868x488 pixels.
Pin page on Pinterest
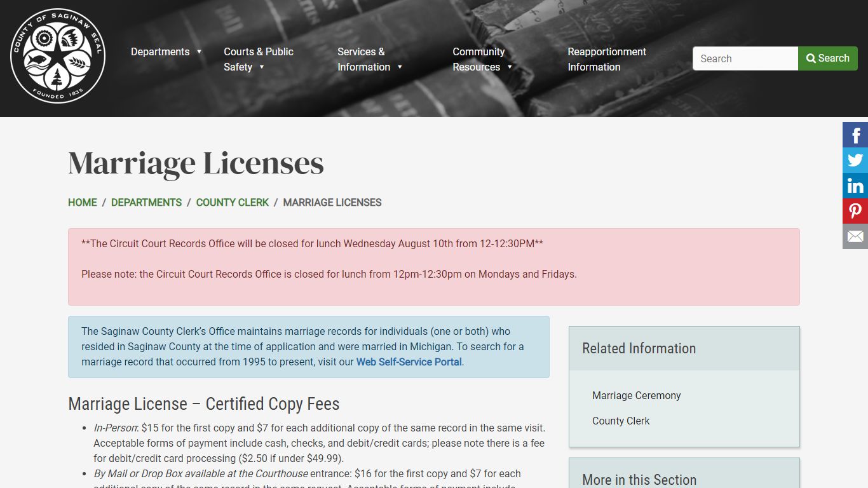855,211
